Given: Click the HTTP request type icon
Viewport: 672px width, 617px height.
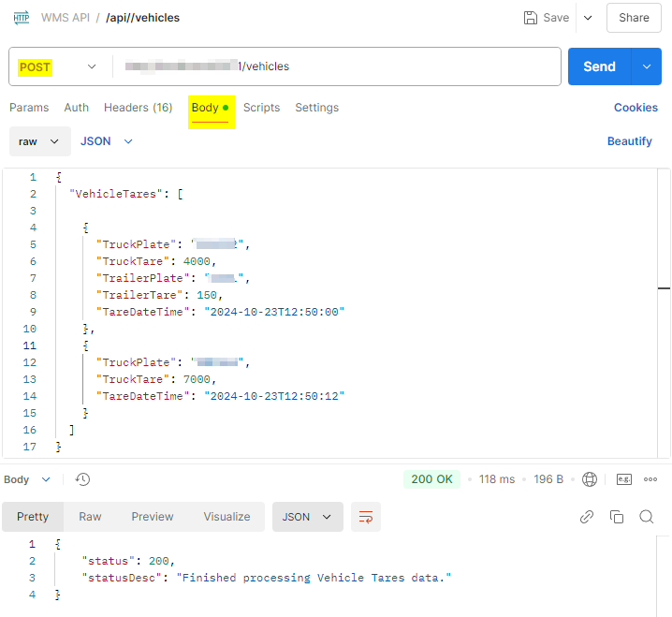Looking at the screenshot, I should point(22,18).
